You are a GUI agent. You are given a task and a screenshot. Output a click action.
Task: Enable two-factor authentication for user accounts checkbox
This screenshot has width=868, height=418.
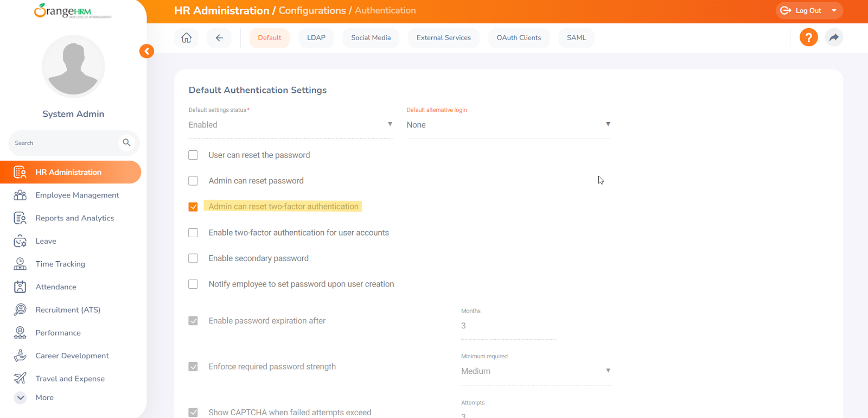pos(193,232)
